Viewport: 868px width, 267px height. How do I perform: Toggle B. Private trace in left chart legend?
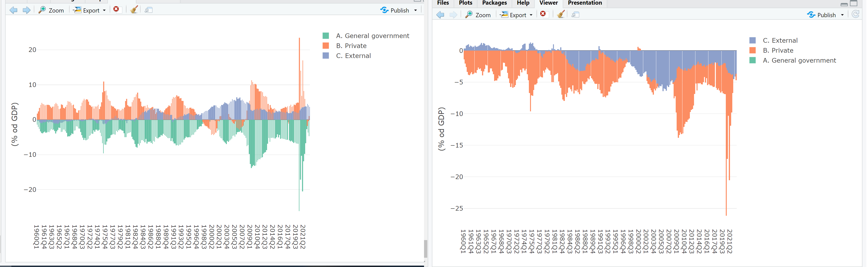click(351, 46)
